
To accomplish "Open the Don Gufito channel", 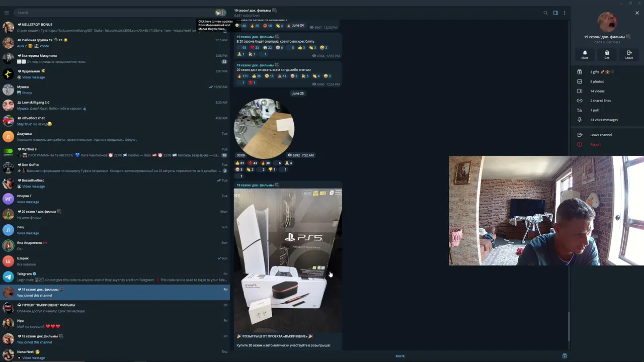I will (115, 167).
